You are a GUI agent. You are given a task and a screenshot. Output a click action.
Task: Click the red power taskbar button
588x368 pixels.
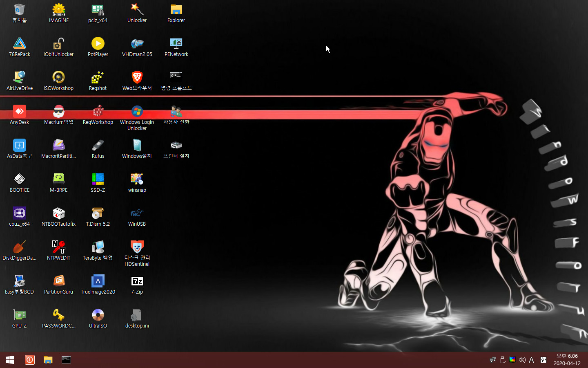pyautogui.click(x=30, y=360)
